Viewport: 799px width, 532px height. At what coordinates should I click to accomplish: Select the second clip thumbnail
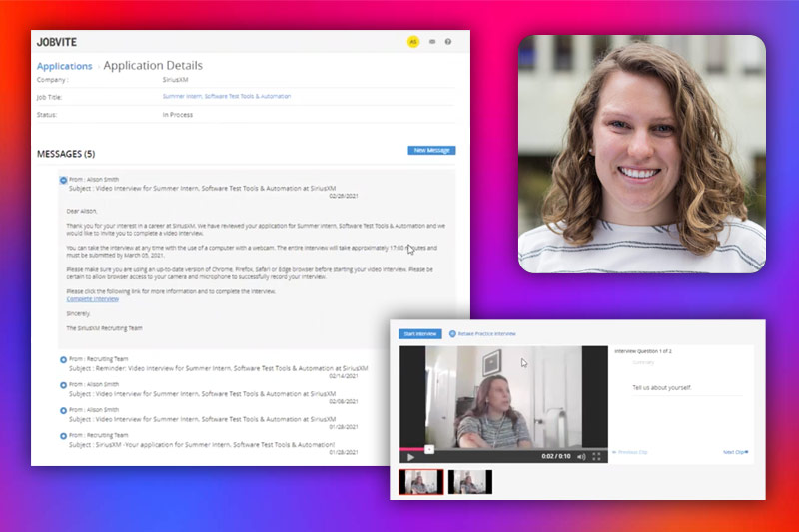(470, 482)
